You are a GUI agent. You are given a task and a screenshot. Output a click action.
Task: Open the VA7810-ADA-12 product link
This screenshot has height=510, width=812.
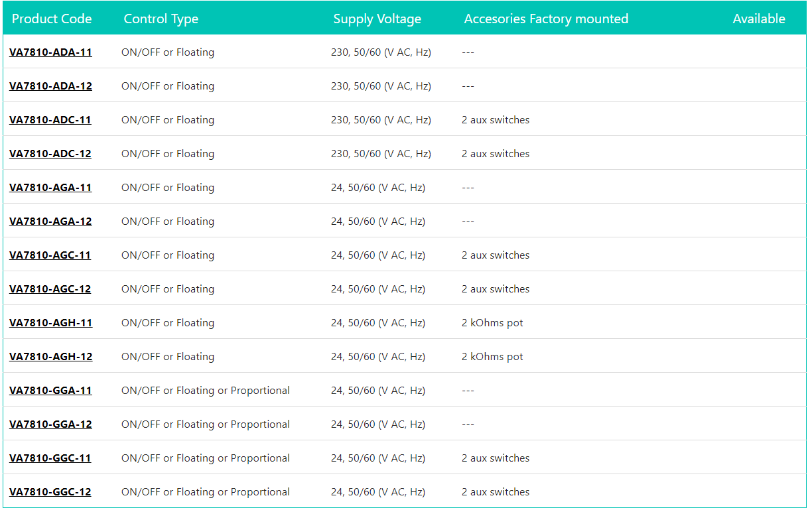click(50, 86)
